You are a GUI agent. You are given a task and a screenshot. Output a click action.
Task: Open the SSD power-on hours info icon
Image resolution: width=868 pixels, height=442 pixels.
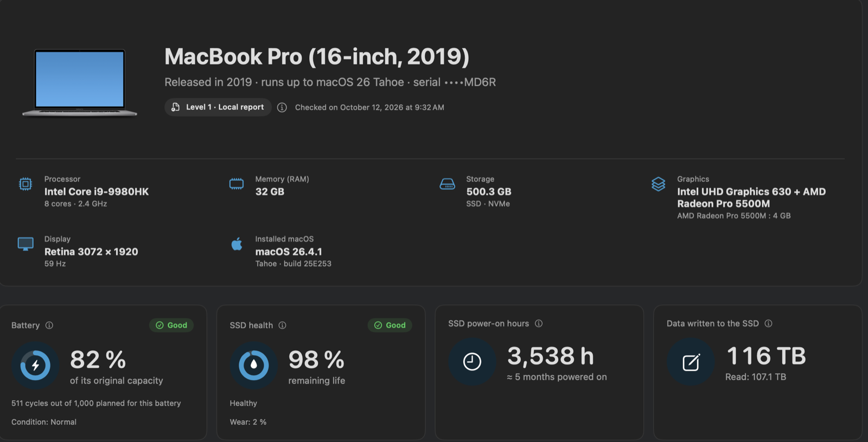click(x=539, y=323)
